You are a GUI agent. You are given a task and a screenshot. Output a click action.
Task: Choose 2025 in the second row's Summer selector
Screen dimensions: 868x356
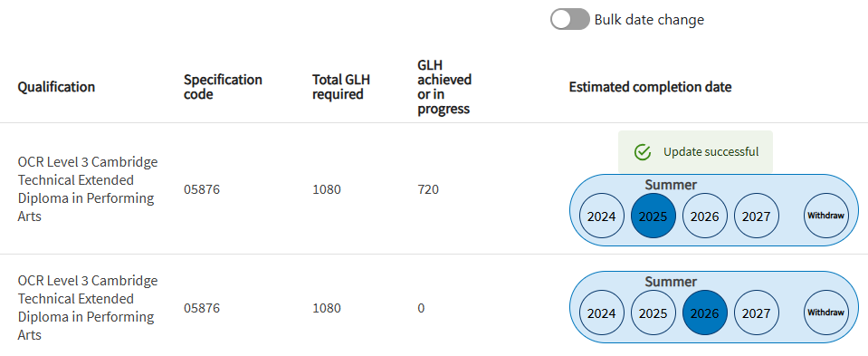click(653, 313)
